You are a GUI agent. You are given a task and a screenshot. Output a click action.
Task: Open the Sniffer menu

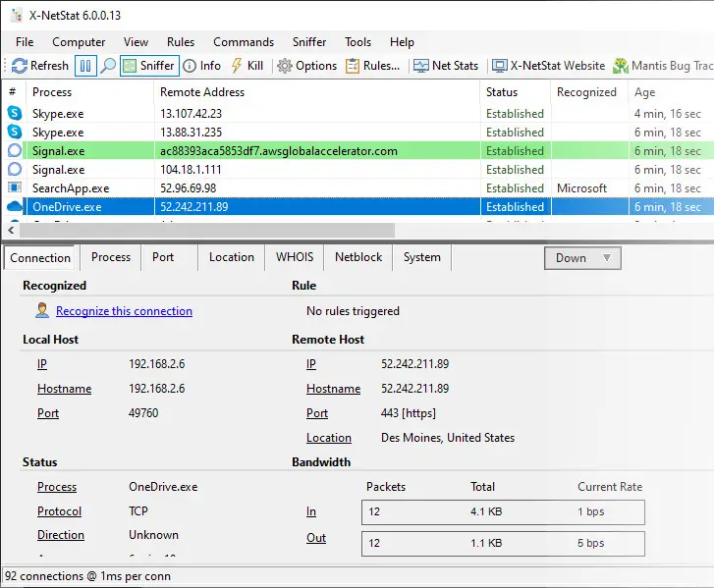pyautogui.click(x=309, y=42)
